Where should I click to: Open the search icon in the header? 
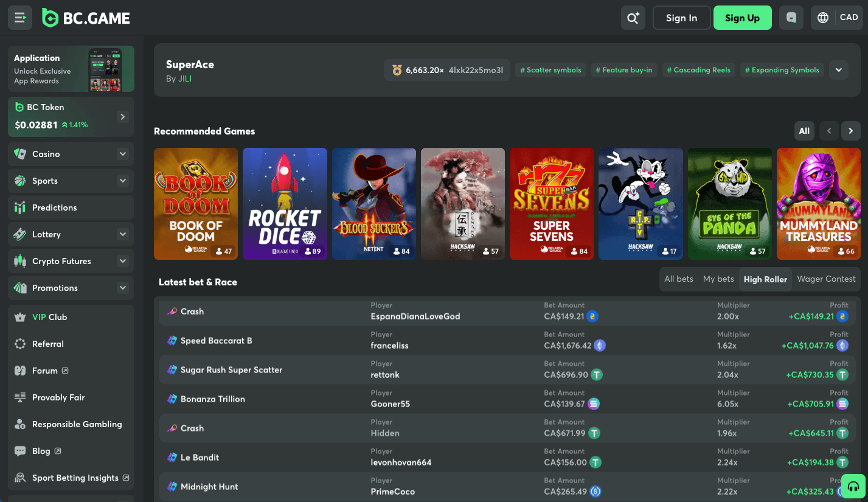(x=633, y=18)
